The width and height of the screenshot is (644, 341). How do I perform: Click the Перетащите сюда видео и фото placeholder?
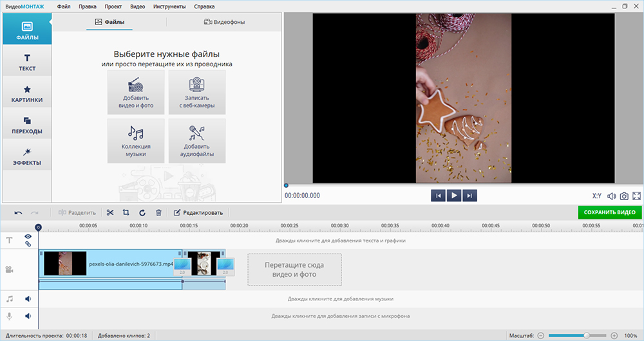294,270
